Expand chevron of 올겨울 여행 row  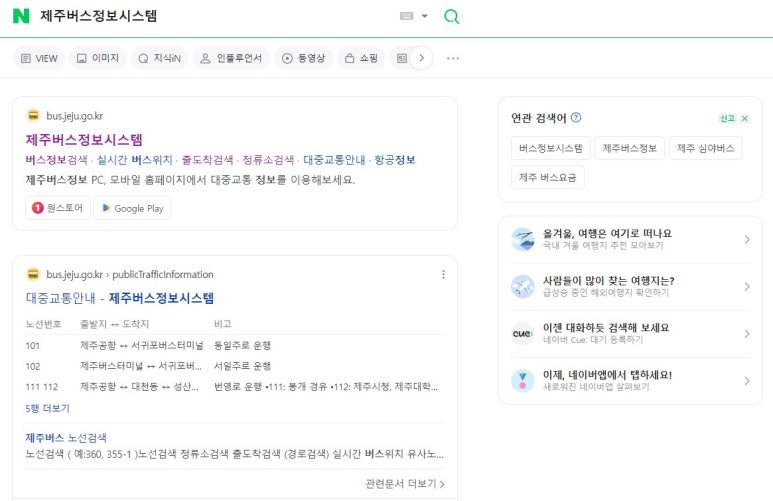tap(747, 239)
